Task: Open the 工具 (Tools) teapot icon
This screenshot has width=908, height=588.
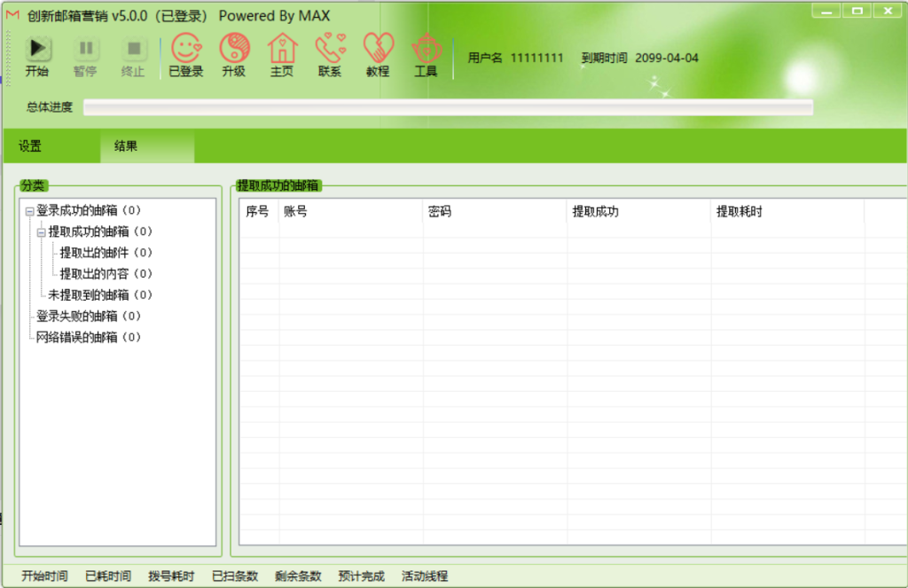Action: coord(426,49)
